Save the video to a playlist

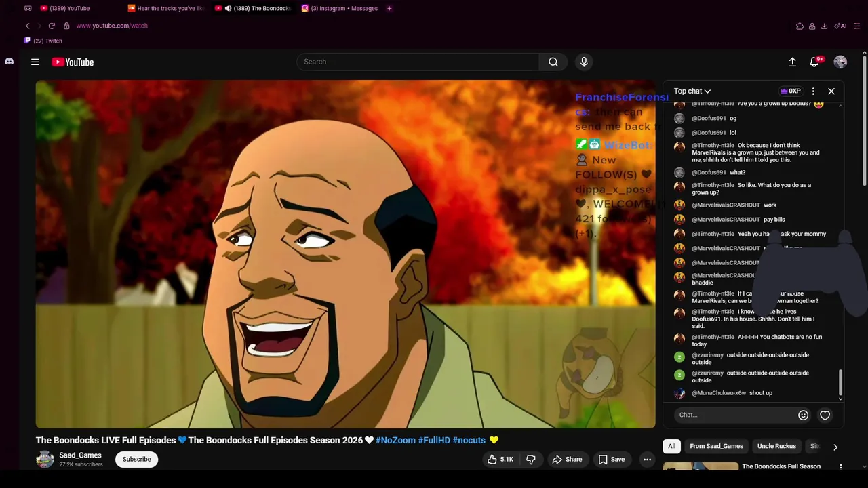coord(611,460)
